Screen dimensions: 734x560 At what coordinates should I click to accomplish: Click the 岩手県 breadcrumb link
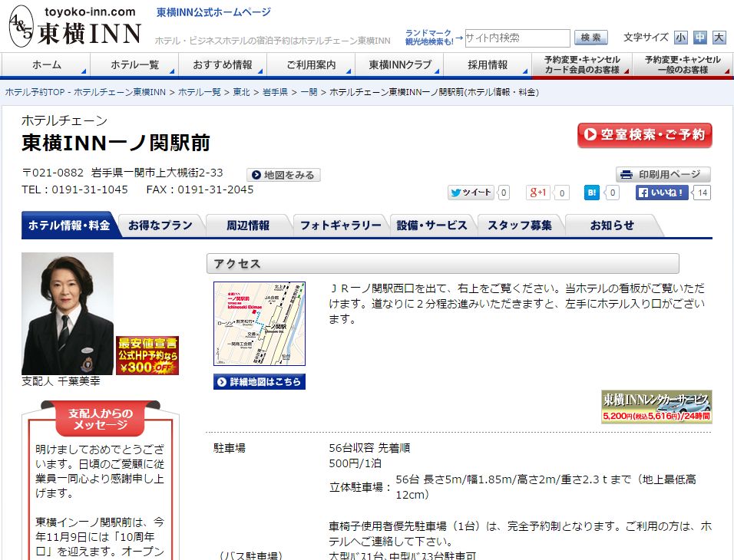click(x=275, y=92)
